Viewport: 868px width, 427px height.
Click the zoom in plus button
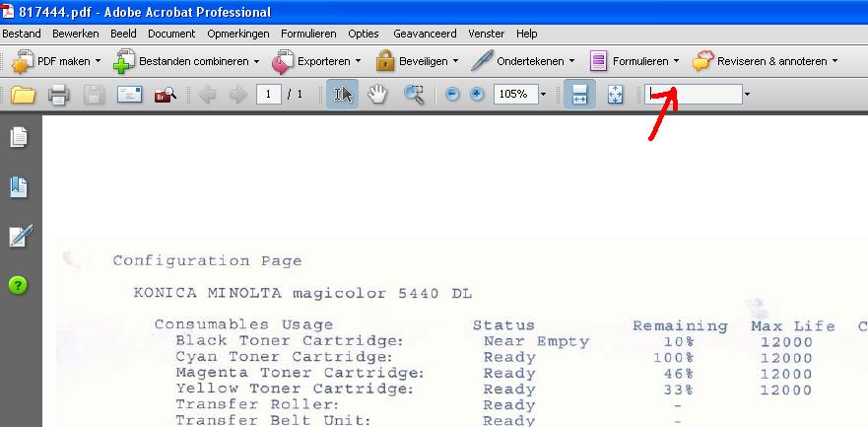click(x=477, y=94)
